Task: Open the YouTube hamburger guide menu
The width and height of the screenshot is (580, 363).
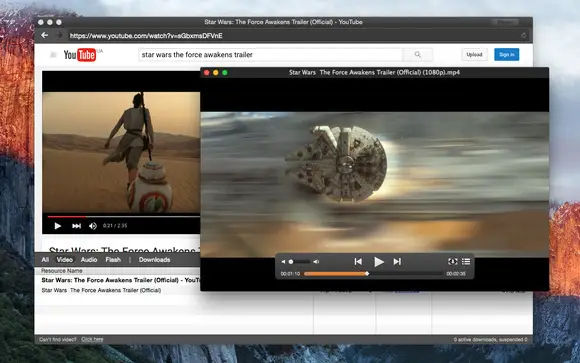Action: [x=53, y=55]
